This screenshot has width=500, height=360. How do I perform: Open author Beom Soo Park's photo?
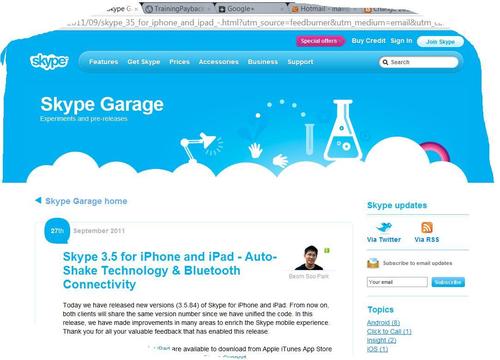coord(309,258)
